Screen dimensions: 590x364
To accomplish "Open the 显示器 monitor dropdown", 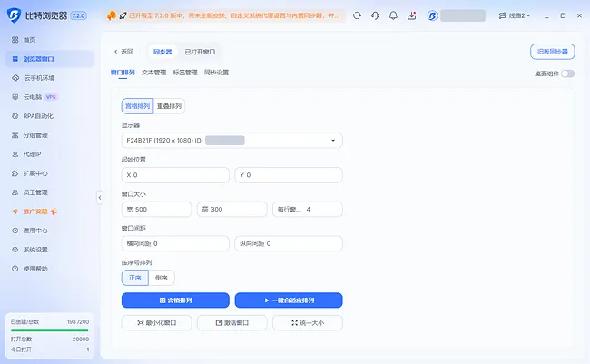I will click(231, 141).
